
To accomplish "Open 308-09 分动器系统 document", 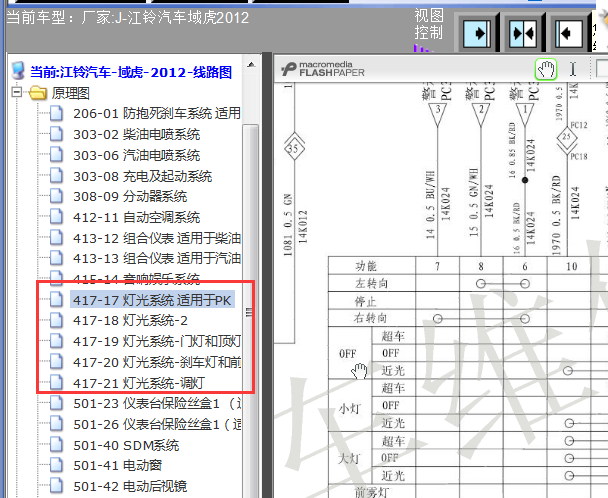I will pyautogui.click(x=130, y=196).
